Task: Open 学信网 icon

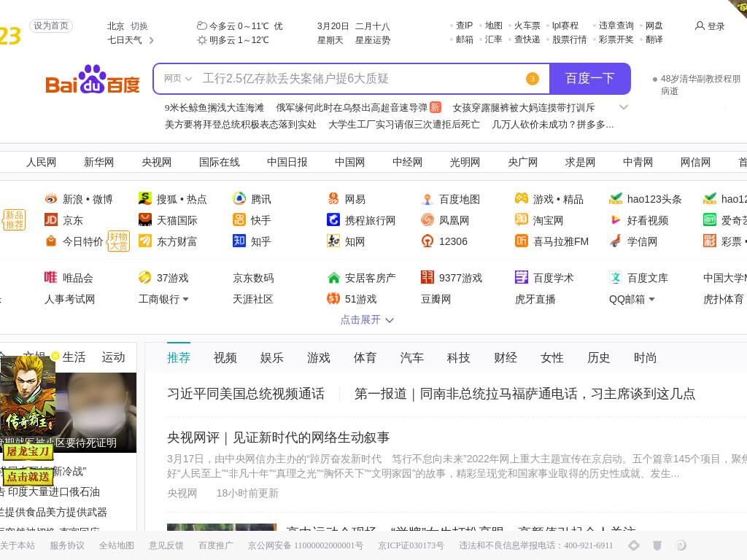Action: click(616, 241)
